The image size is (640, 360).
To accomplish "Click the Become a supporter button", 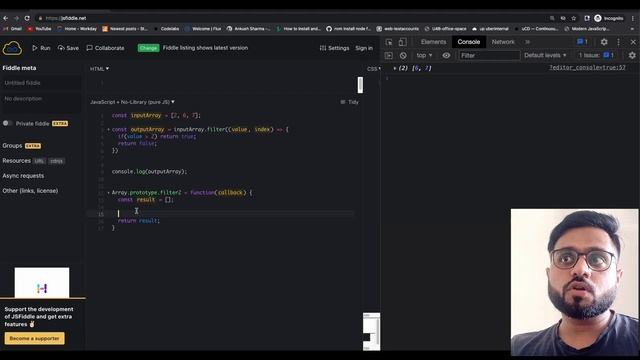I will click(35, 338).
